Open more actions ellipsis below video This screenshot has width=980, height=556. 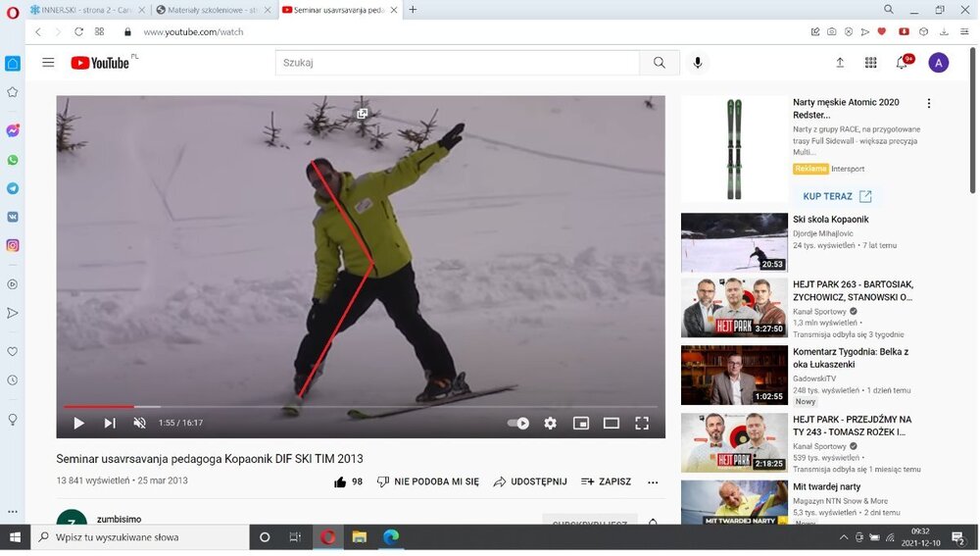pos(653,482)
